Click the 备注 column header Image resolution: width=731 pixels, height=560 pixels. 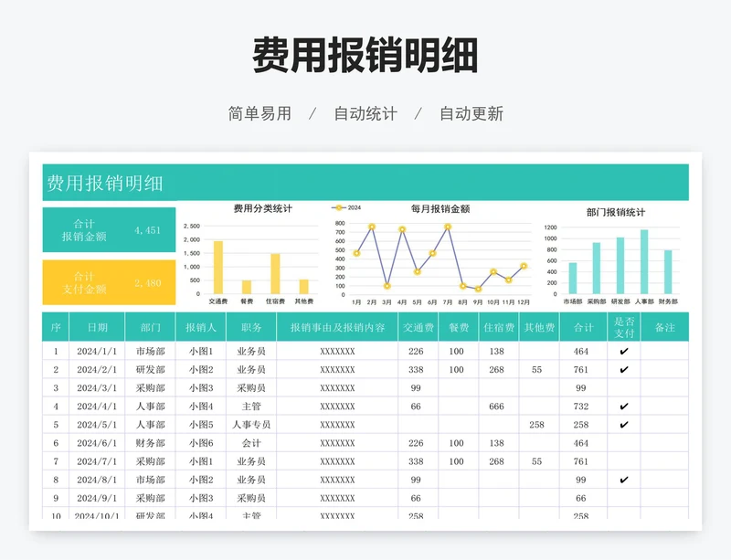(x=665, y=327)
